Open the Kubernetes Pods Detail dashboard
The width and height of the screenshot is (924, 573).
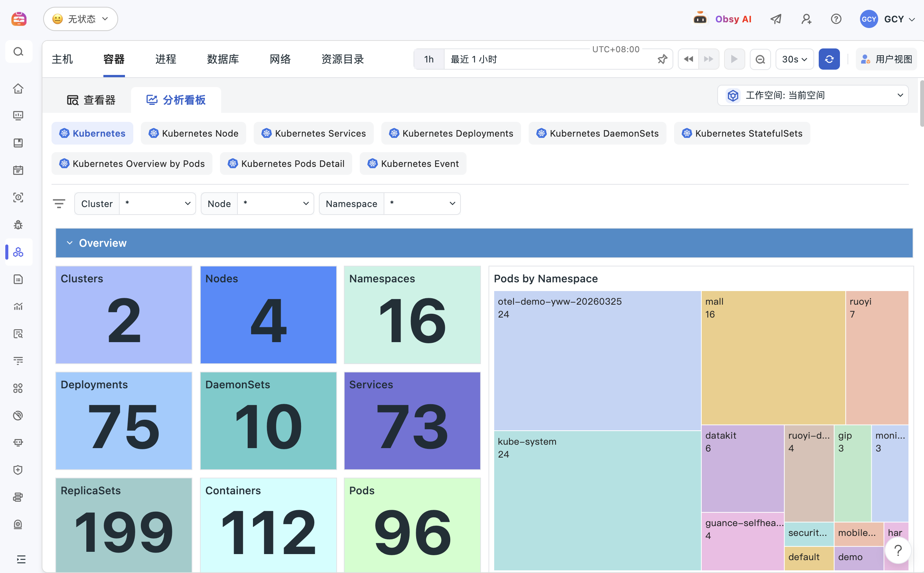[286, 163]
